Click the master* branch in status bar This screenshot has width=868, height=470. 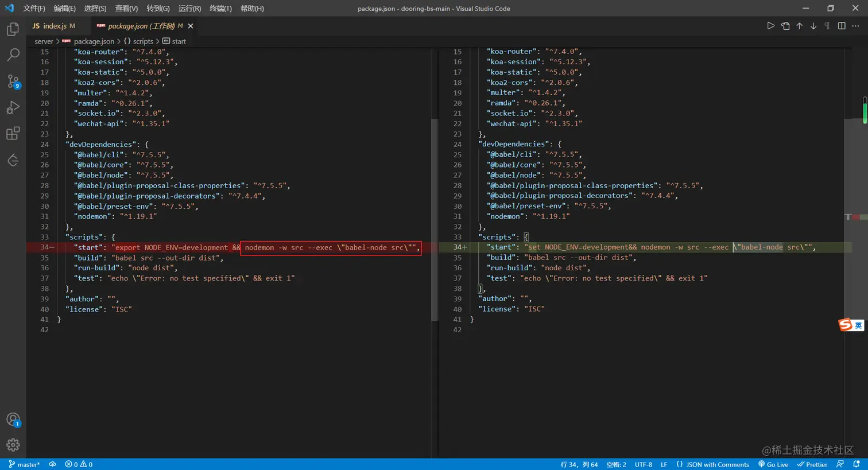pyautogui.click(x=24, y=464)
